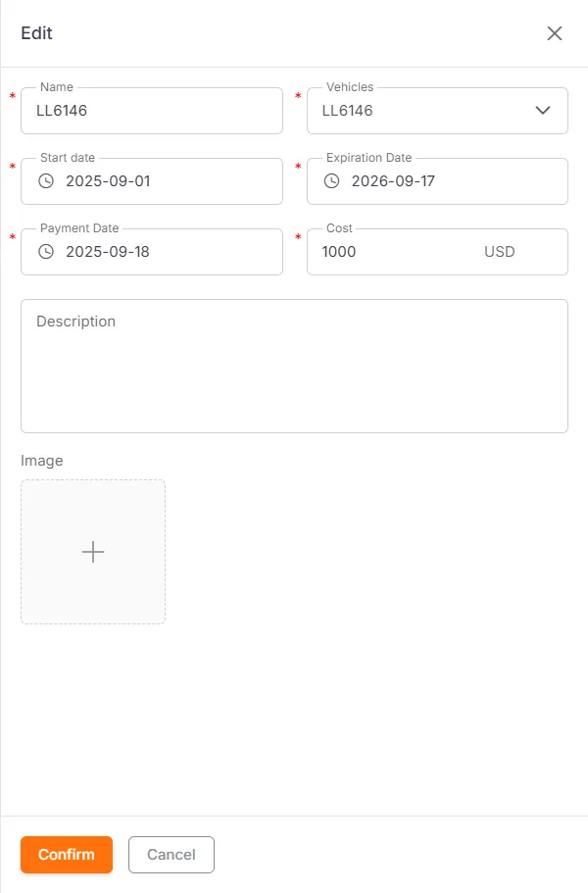Click inside the Description text area
Image resolution: width=588 pixels, height=893 pixels.
pos(294,366)
